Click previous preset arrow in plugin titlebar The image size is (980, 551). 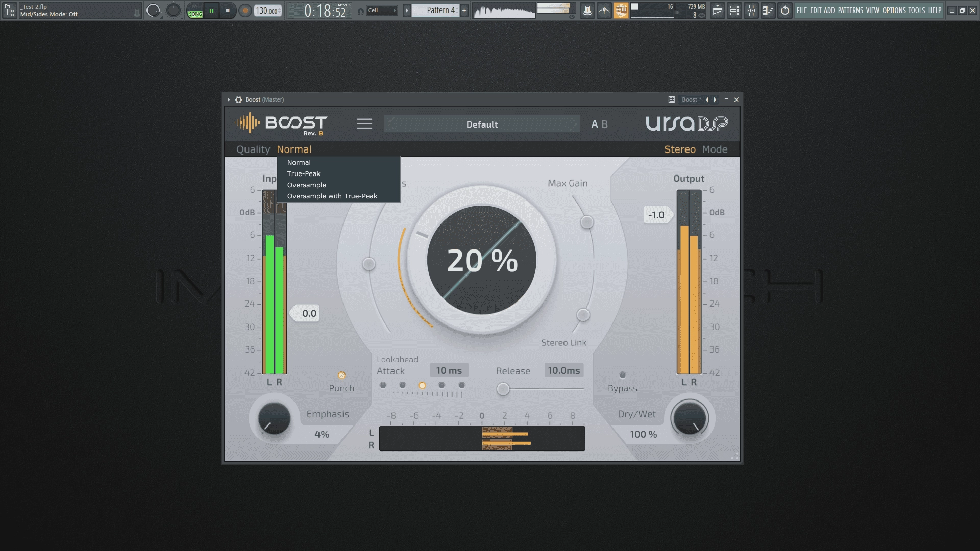[x=707, y=99]
